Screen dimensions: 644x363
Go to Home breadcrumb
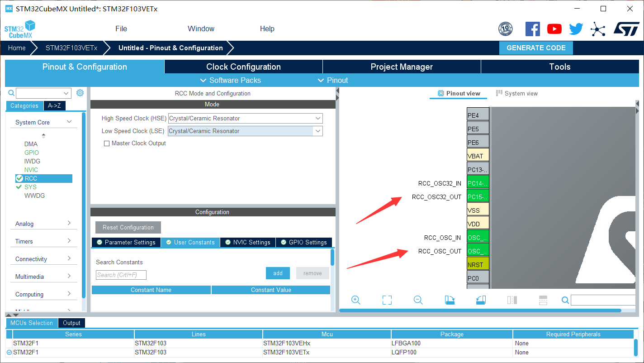[17, 48]
